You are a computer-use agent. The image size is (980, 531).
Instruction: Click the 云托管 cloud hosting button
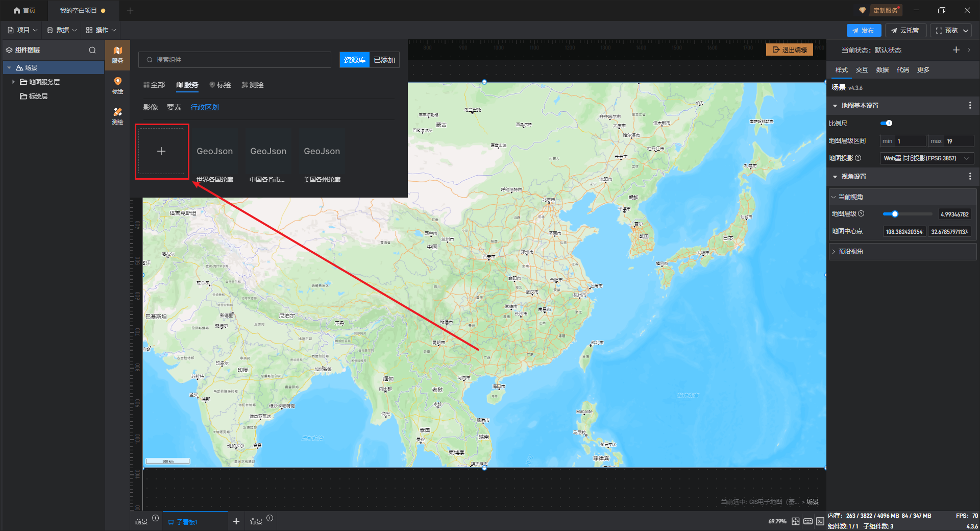[x=905, y=31]
